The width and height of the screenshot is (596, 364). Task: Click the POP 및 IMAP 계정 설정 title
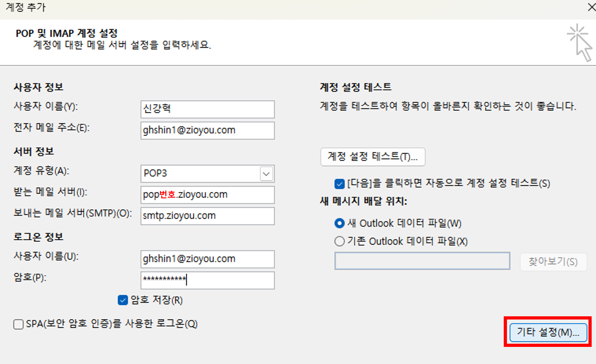pyautogui.click(x=66, y=33)
